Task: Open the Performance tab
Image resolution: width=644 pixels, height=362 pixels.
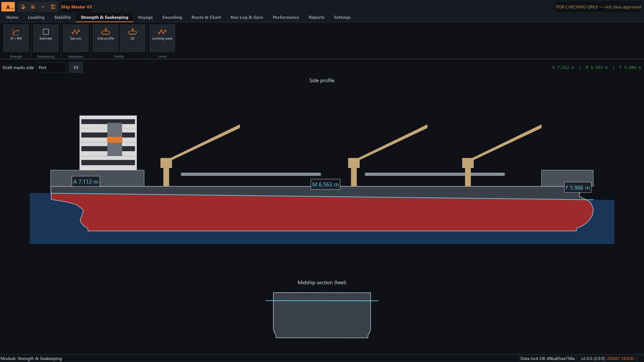Action: pyautogui.click(x=286, y=17)
